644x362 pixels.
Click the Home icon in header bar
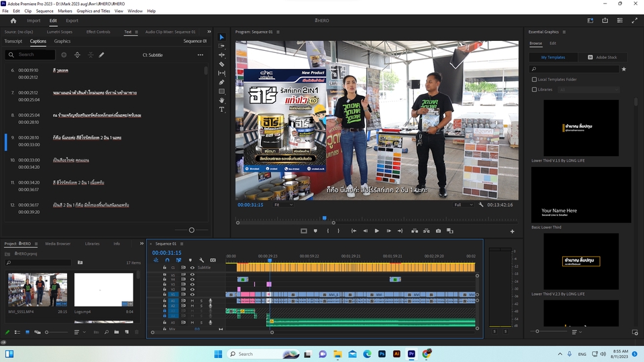13,21
